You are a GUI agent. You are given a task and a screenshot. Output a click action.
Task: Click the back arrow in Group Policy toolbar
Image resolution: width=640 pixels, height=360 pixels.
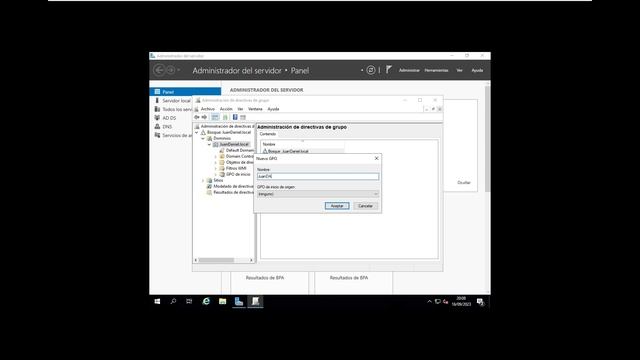[x=197, y=117]
